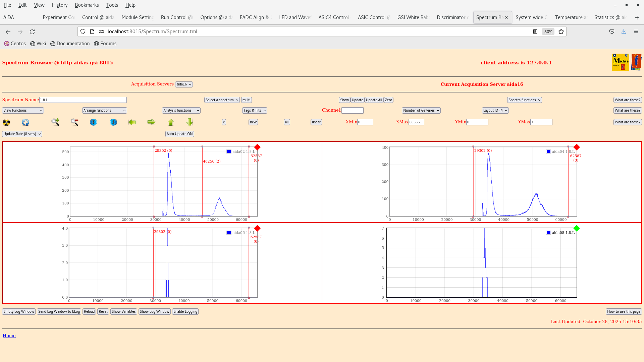Open the Layout ID=4 dropdown

[x=495, y=110]
